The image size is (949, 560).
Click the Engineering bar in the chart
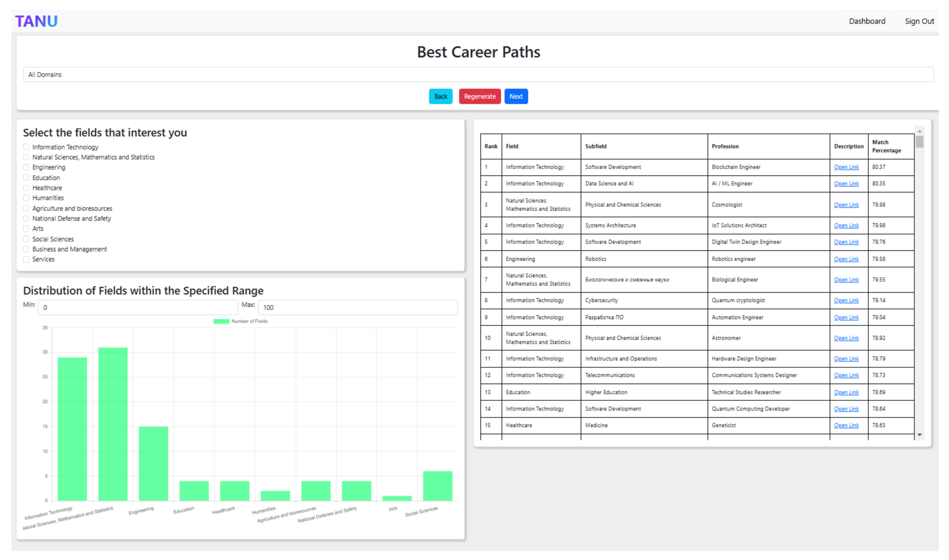[x=153, y=464]
